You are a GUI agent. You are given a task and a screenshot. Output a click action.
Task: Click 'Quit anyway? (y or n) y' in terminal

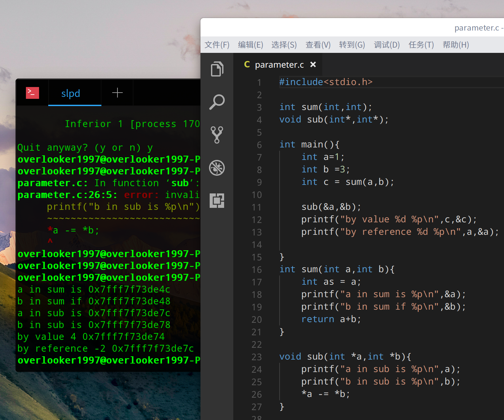click(85, 148)
